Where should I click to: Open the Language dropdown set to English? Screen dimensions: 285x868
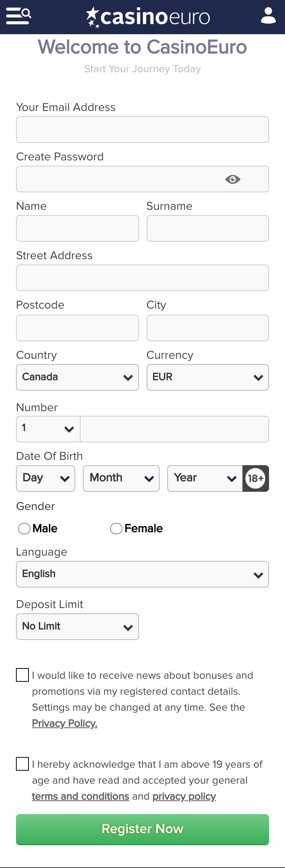(x=142, y=574)
